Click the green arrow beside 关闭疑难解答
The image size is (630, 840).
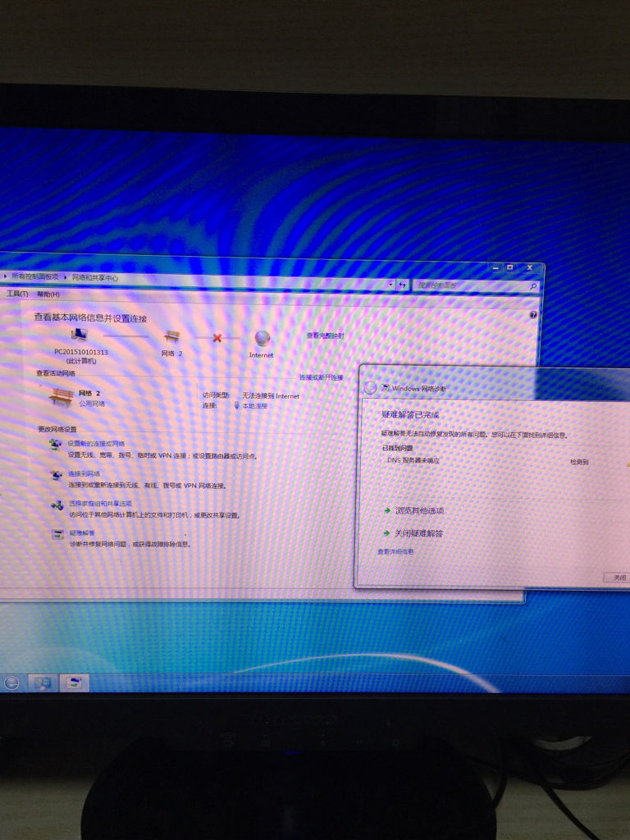(x=387, y=533)
